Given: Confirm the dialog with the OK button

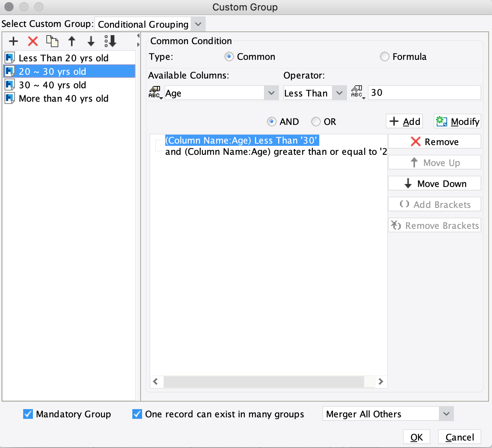Looking at the screenshot, I should [416, 437].
